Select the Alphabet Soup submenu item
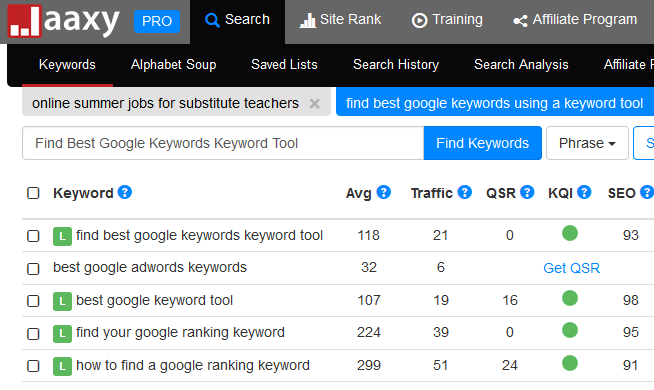Image resolution: width=654 pixels, height=390 pixels. coord(174,65)
